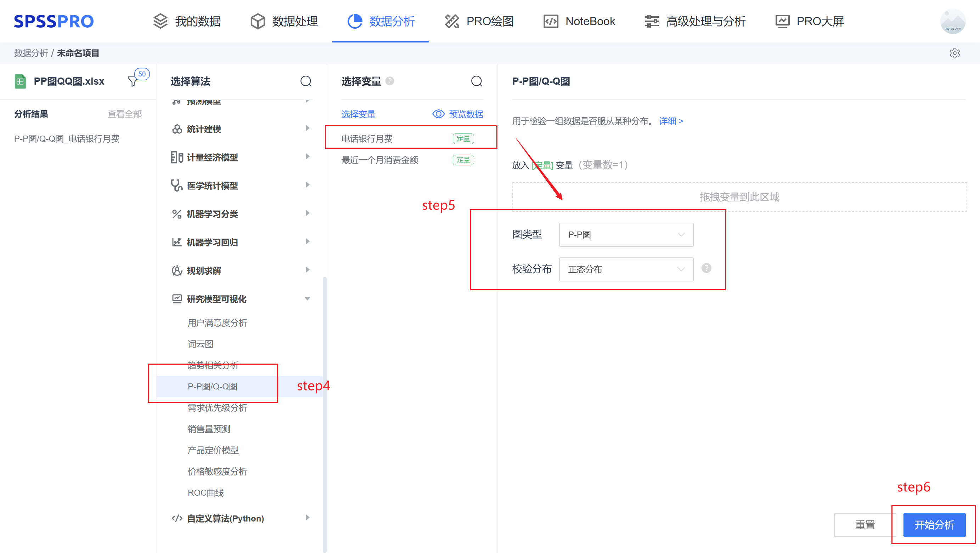Click the 我的数据 layers icon

(x=160, y=21)
